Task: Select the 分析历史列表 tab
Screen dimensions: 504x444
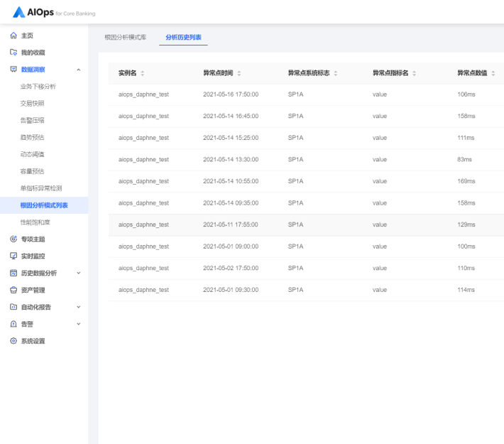Action: coord(184,38)
